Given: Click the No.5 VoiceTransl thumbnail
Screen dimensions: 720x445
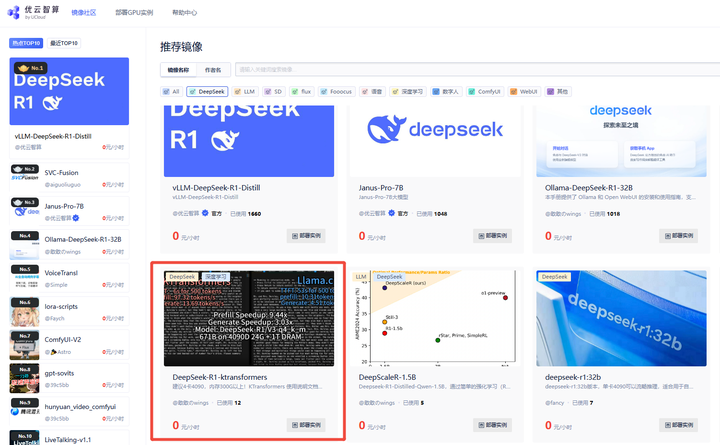Looking at the screenshot, I should [x=25, y=278].
